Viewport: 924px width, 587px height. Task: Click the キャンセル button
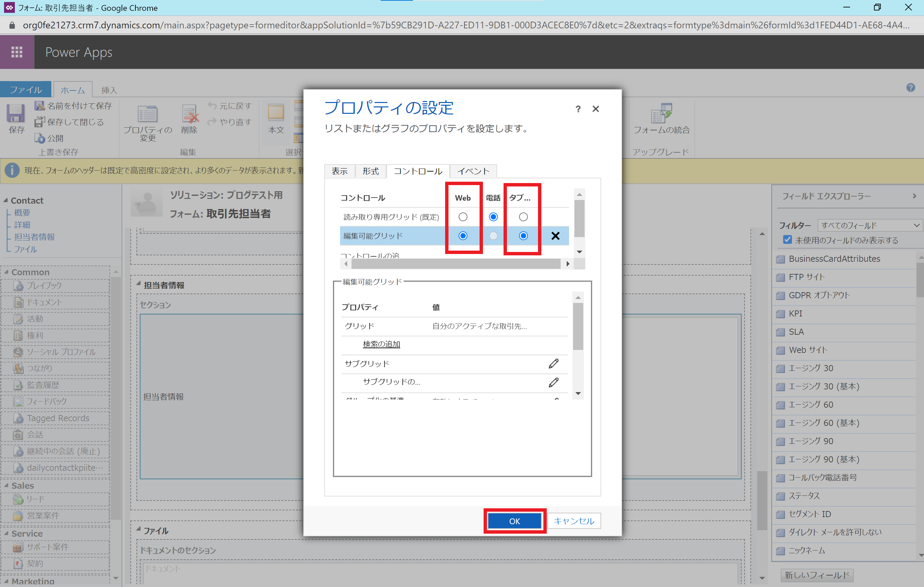[x=574, y=520]
